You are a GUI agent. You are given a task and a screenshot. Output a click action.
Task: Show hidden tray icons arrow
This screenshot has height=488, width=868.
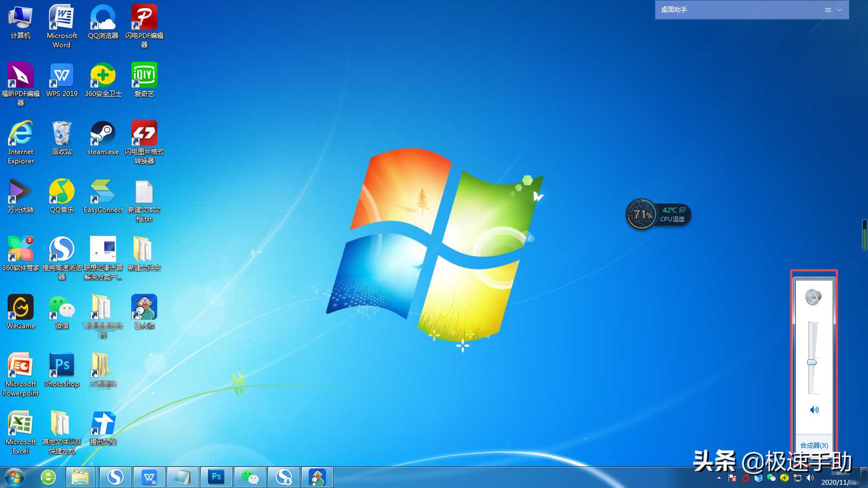[x=719, y=478]
